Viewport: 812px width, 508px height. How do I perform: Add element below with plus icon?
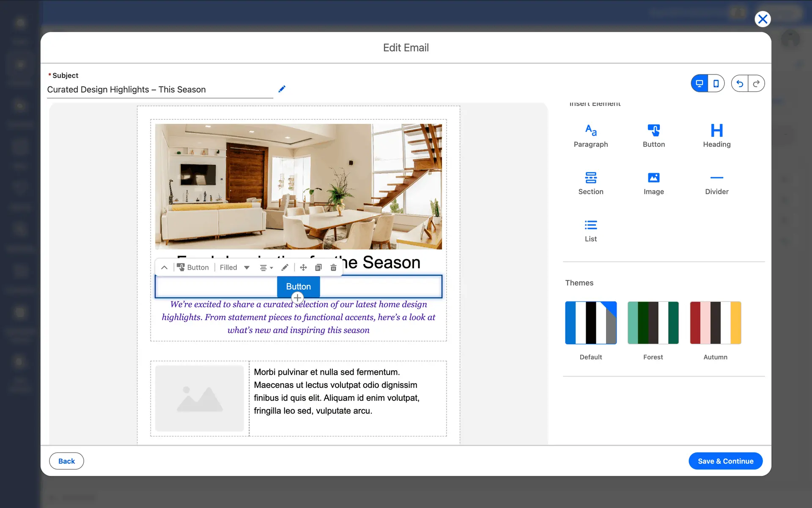pyautogui.click(x=298, y=298)
